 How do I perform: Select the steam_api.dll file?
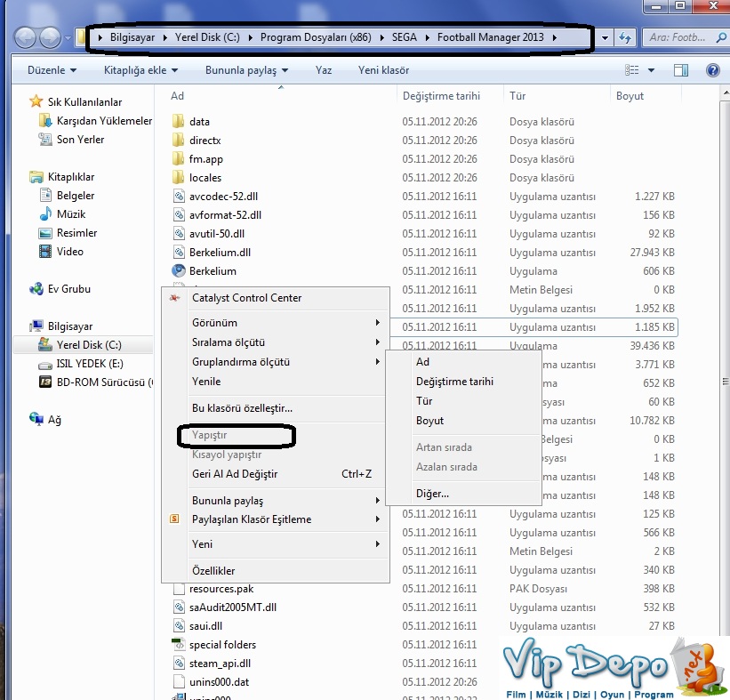220,664
